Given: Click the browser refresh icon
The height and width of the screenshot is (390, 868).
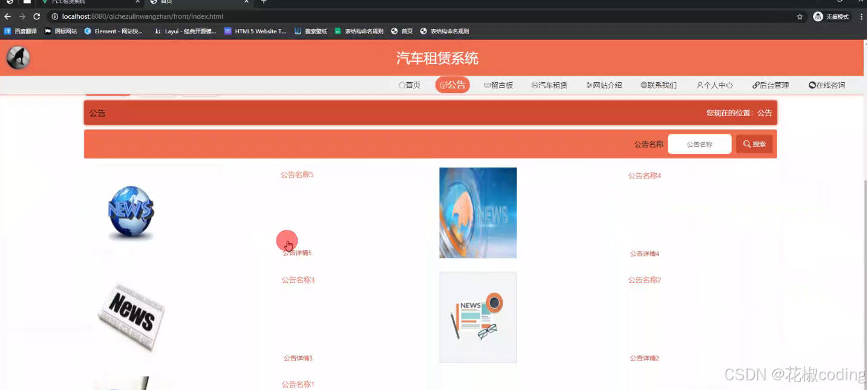Looking at the screenshot, I should [36, 16].
